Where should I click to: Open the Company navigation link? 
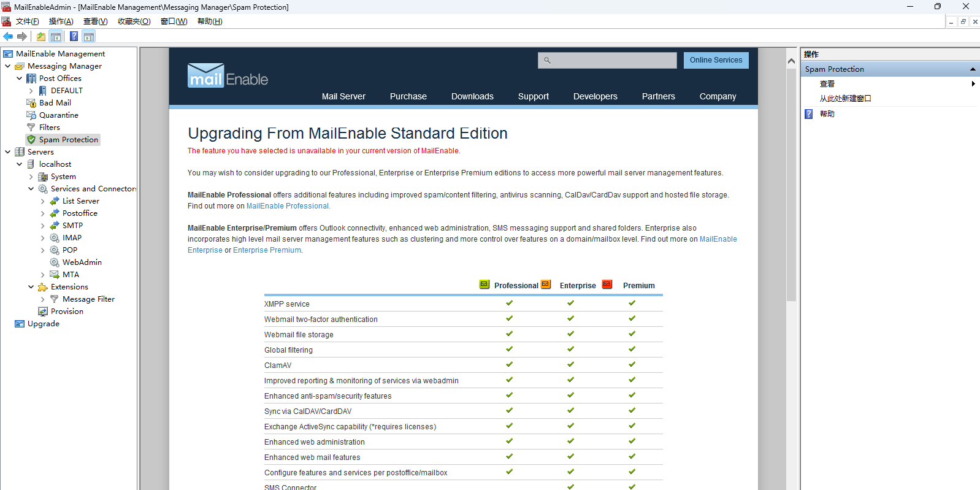[718, 96]
